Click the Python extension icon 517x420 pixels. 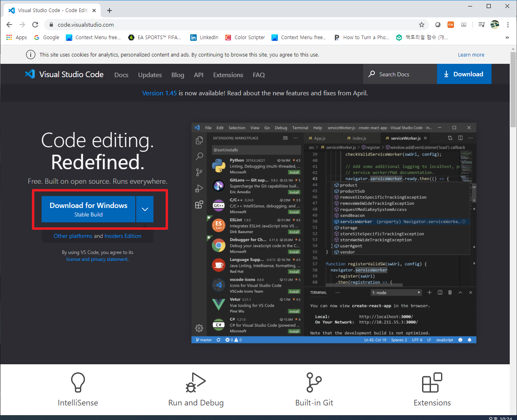[x=219, y=166]
